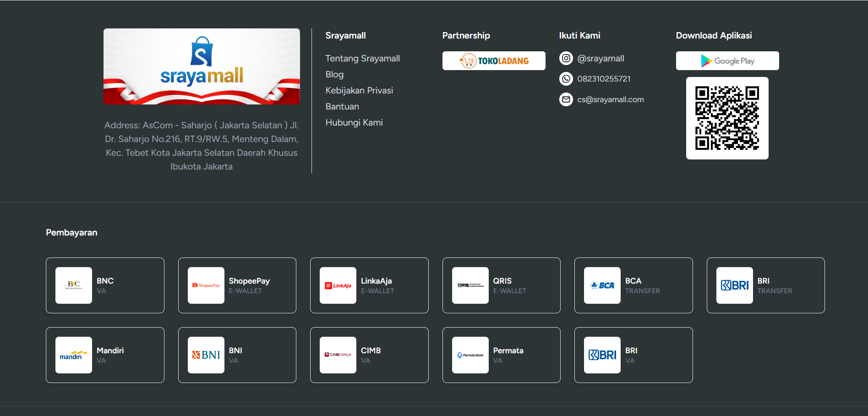This screenshot has width=868, height=416.
Task: Click the BRI TRANSFER logo icon
Action: (x=735, y=285)
